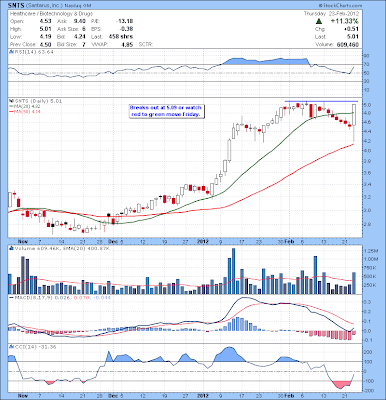The height and width of the screenshot is (400, 386).
Task: Click the green up-triangle change indicator
Action: pos(319,21)
